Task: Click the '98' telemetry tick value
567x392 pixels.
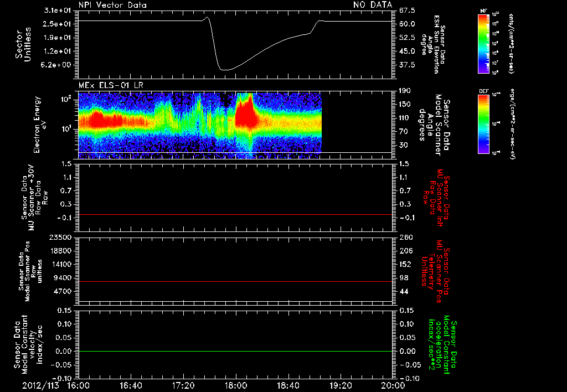Action: coord(404,278)
